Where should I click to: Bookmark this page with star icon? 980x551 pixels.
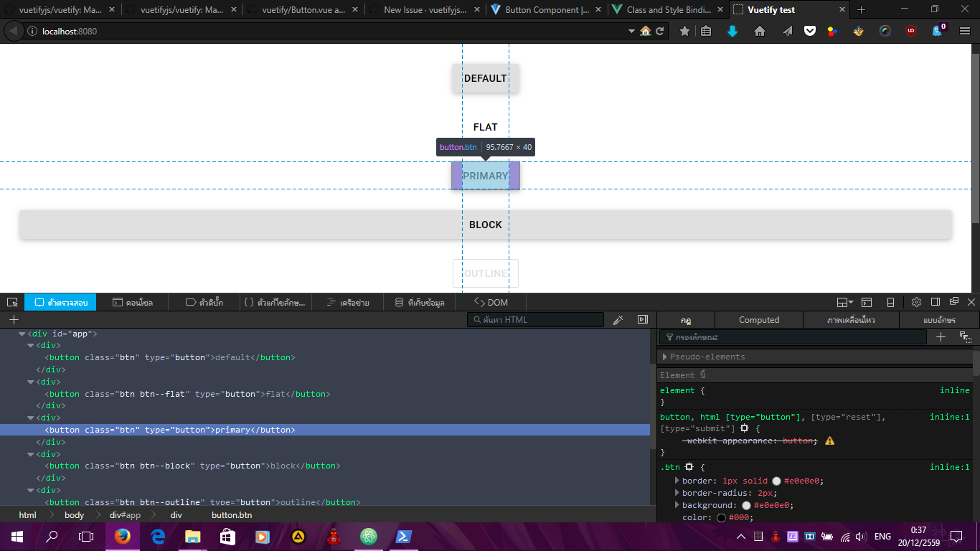[x=684, y=31]
